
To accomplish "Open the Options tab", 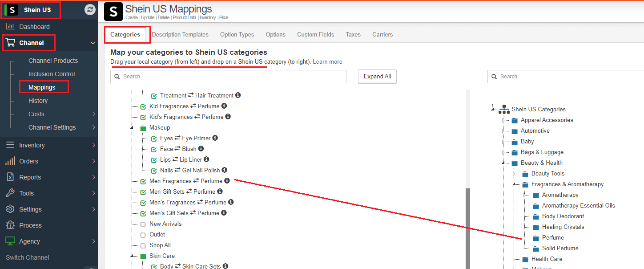I will point(276,34).
